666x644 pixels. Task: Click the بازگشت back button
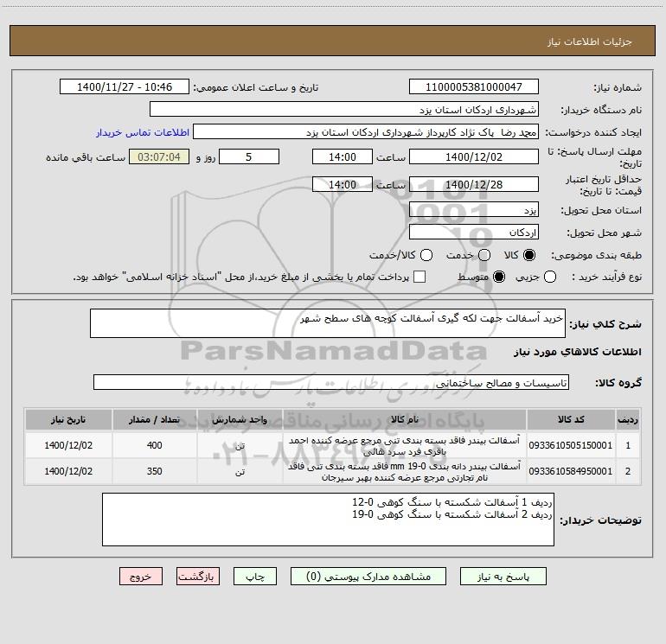pos(198,577)
